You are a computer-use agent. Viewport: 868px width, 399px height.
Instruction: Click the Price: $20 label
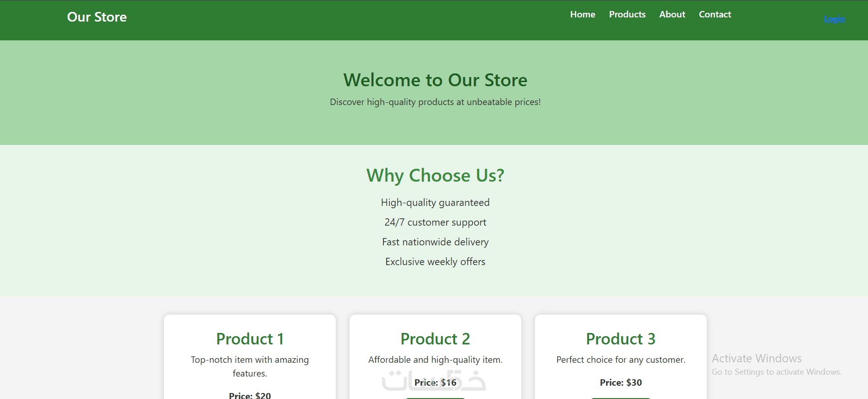click(250, 395)
